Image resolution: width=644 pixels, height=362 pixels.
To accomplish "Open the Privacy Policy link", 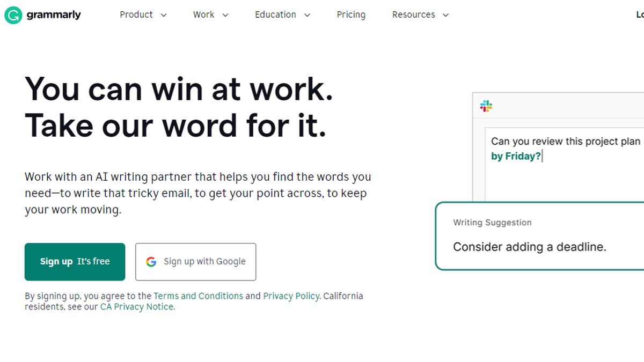I will pos(291,295).
